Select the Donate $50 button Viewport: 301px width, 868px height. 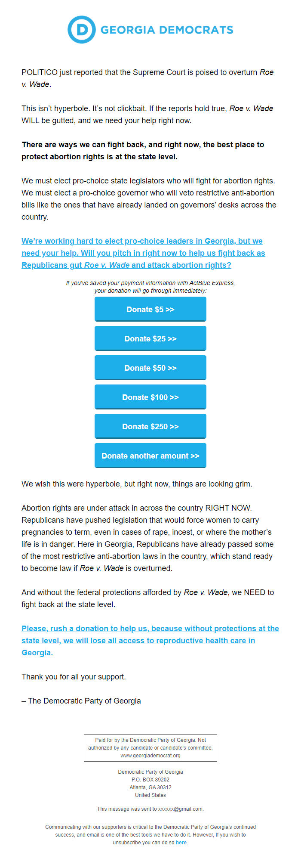[150, 368]
